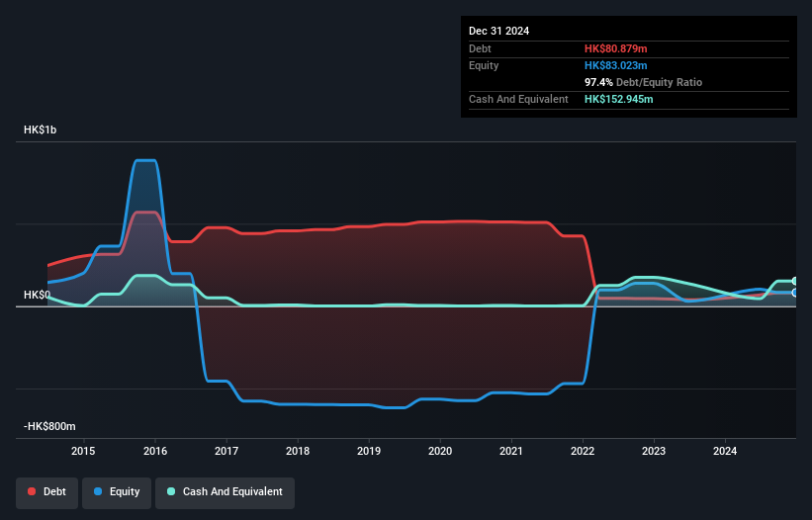Click the 2023 x-axis label
The height and width of the screenshot is (520, 812).
pos(654,451)
